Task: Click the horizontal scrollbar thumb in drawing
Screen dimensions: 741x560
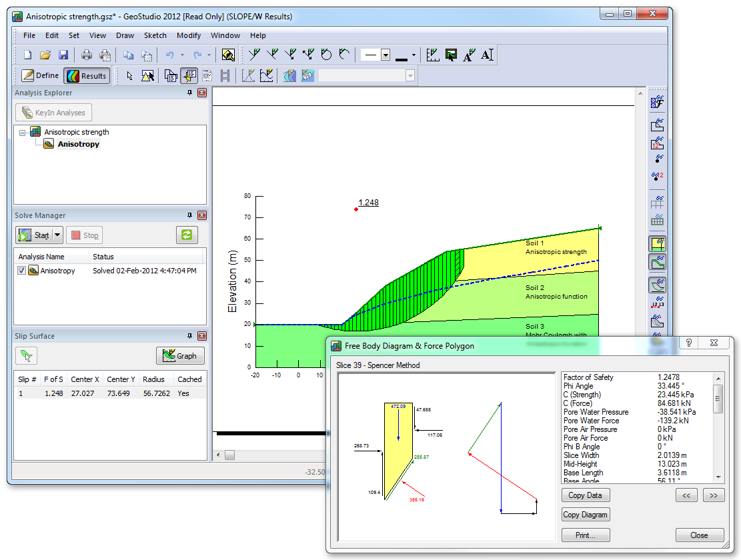Action: (x=229, y=455)
